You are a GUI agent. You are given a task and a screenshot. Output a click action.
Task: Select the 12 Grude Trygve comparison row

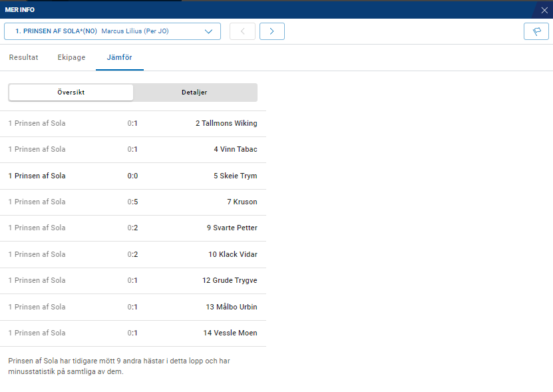(x=133, y=281)
